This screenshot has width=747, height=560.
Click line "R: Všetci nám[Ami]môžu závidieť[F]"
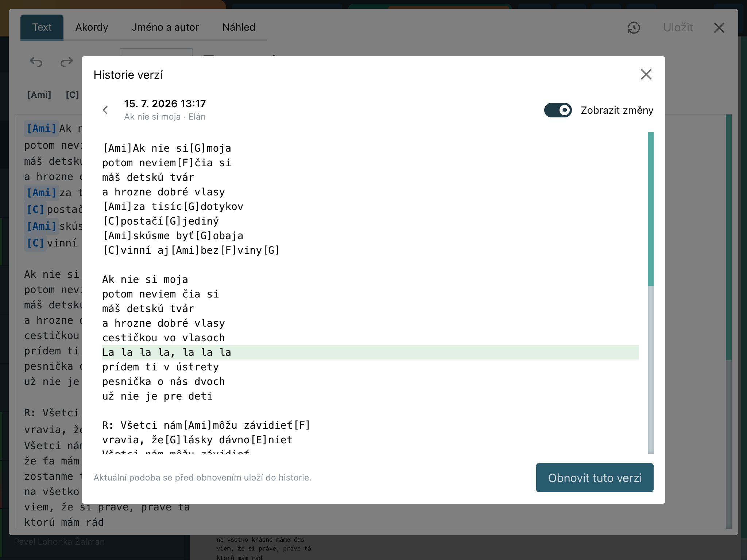click(x=206, y=425)
